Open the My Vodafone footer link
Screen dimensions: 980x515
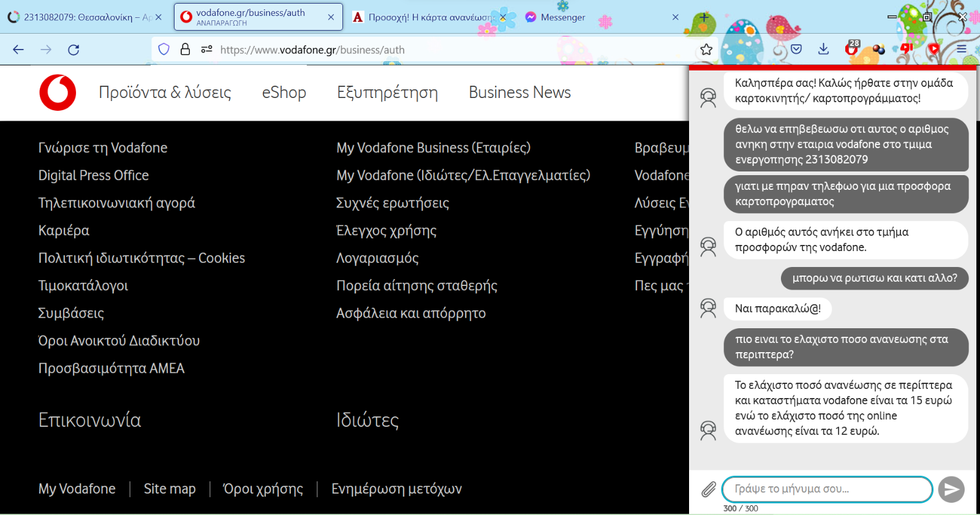(x=77, y=489)
